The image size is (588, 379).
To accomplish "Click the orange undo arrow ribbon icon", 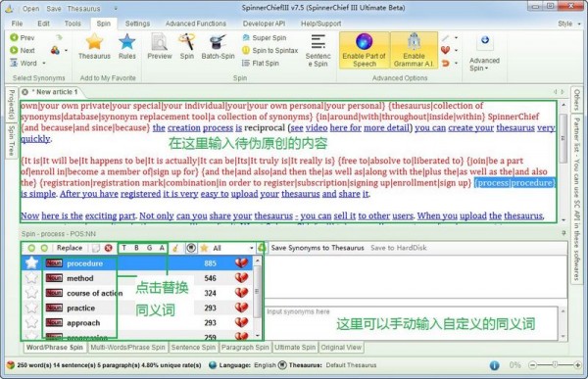I will tap(446, 63).
